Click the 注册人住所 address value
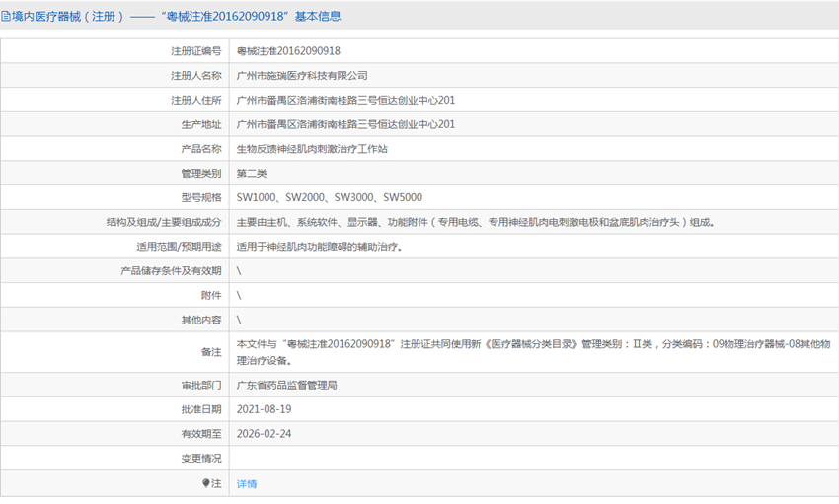Viewport: 839px width, 504px height. tap(345, 101)
